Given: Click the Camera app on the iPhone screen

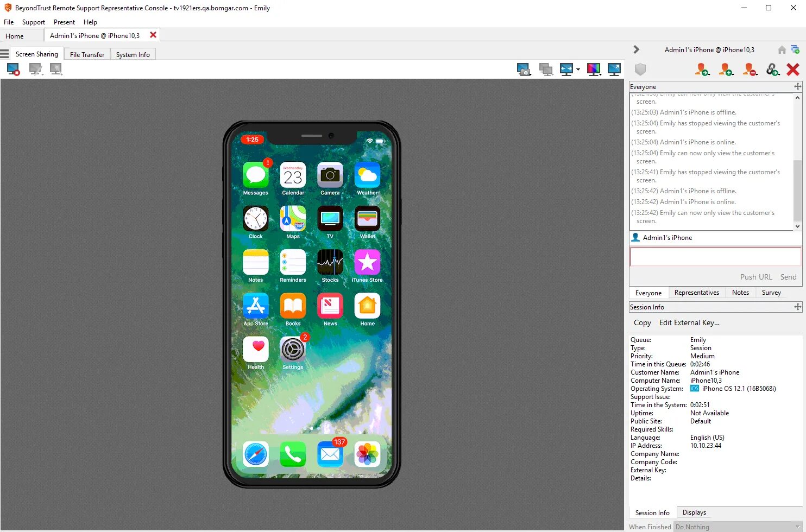Looking at the screenshot, I should point(330,175).
